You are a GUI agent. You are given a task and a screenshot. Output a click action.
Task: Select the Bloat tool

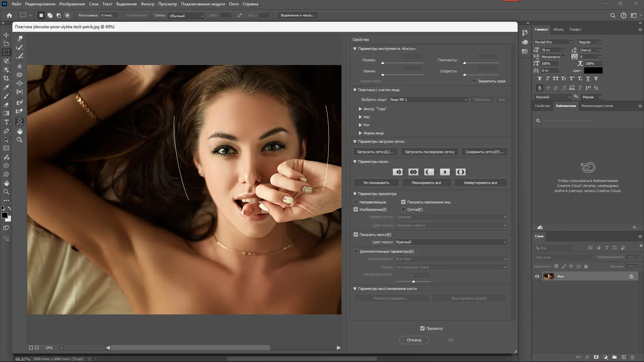click(x=20, y=83)
